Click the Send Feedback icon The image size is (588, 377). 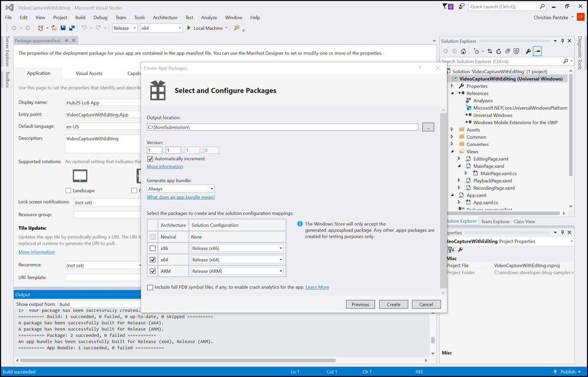[x=461, y=6]
